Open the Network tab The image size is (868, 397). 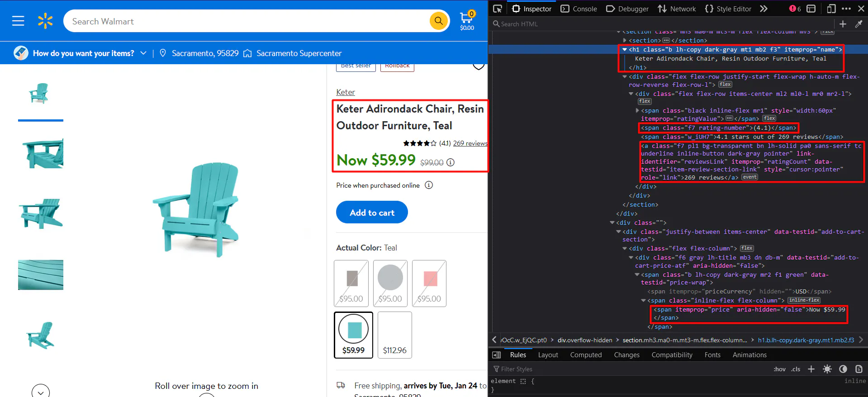677,9
